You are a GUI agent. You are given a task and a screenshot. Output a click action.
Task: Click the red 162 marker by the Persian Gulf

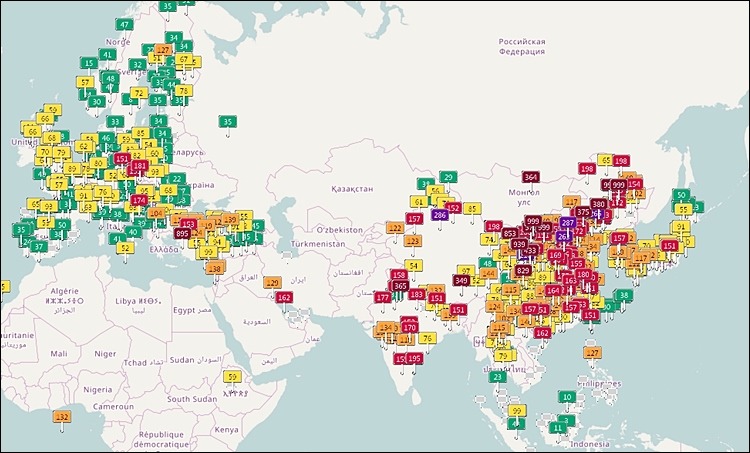pyautogui.click(x=284, y=298)
